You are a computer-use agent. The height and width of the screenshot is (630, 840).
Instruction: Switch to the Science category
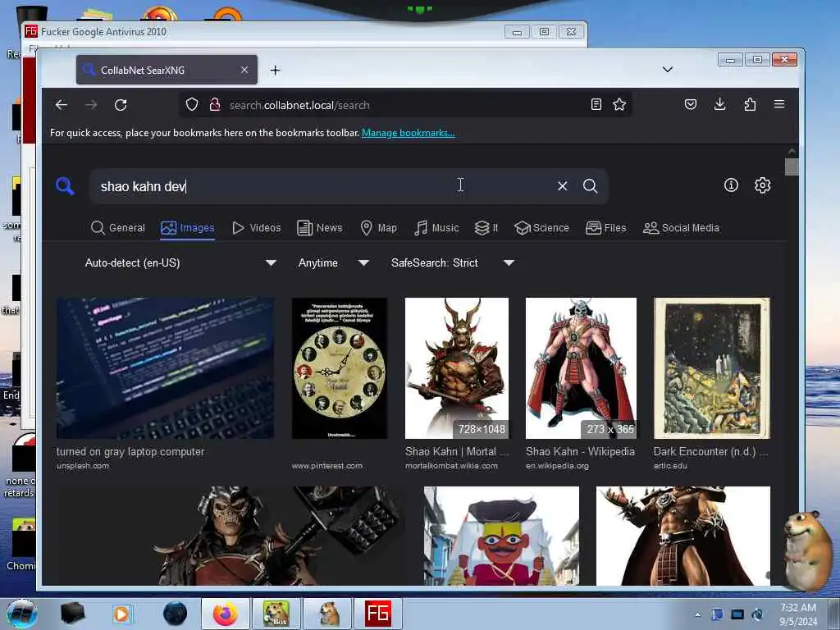[541, 228]
